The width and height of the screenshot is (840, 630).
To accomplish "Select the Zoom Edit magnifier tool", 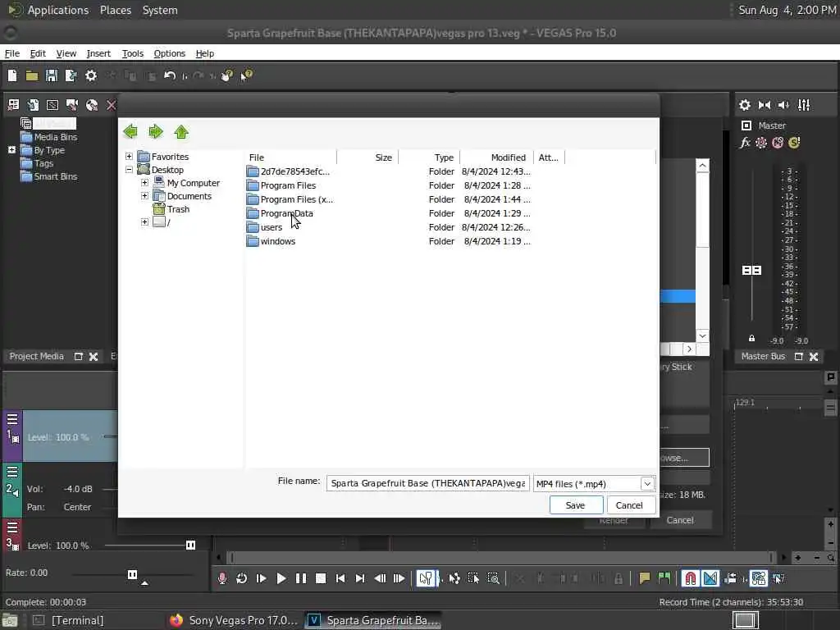I will [x=493, y=578].
